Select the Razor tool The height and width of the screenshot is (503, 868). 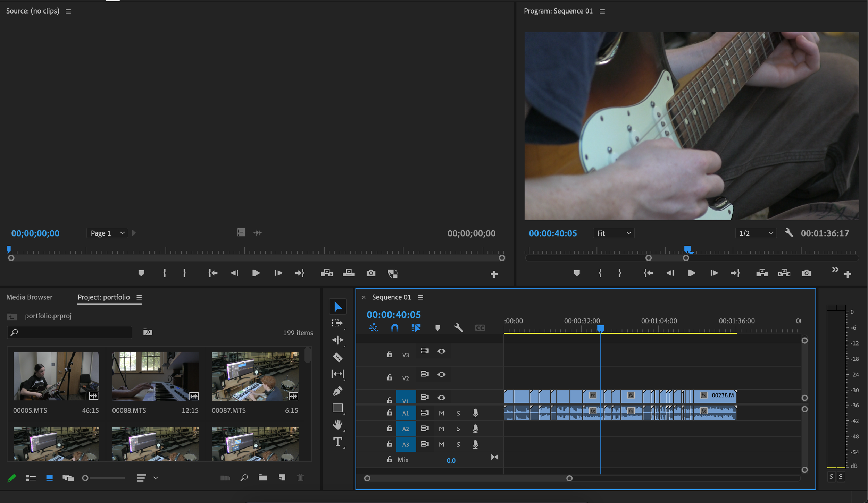click(x=337, y=357)
